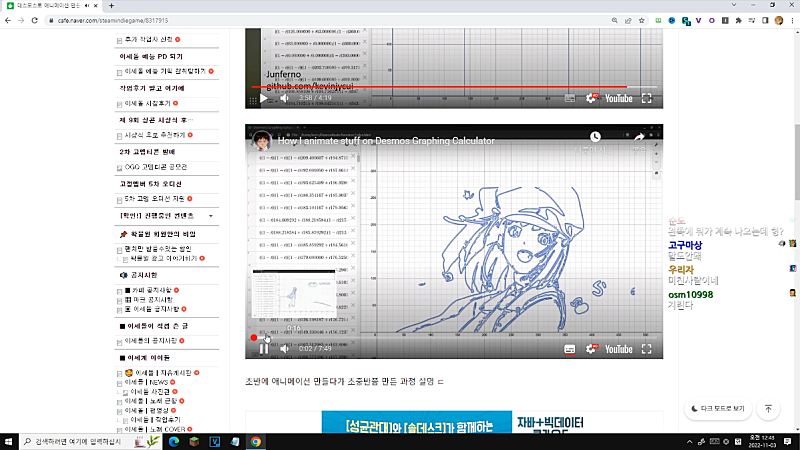Screen dimensions: 800x450
Task: Click Share arrow icon on video
Action: pyautogui.click(x=642, y=137)
